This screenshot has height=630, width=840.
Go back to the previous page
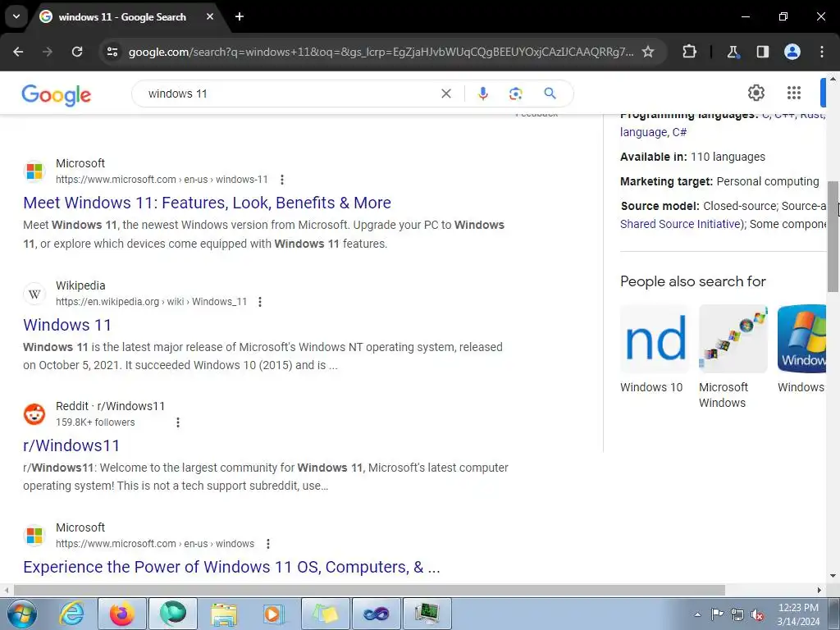coord(18,52)
